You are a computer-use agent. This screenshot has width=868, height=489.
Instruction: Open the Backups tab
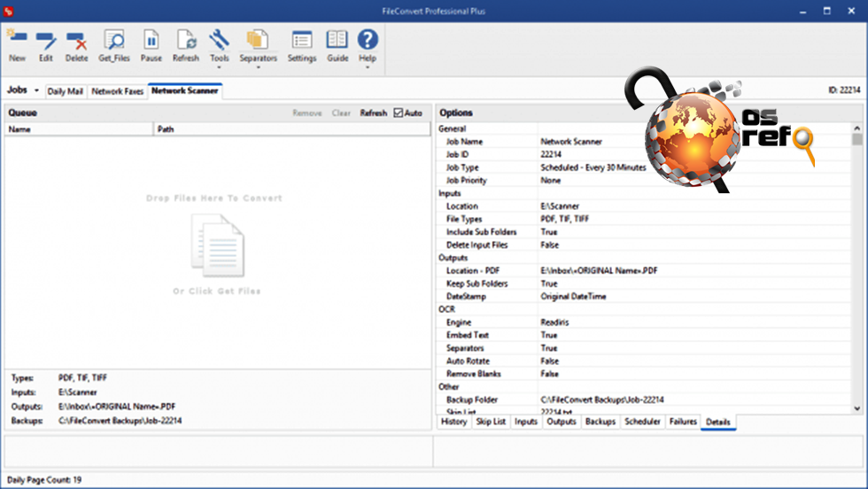601,422
